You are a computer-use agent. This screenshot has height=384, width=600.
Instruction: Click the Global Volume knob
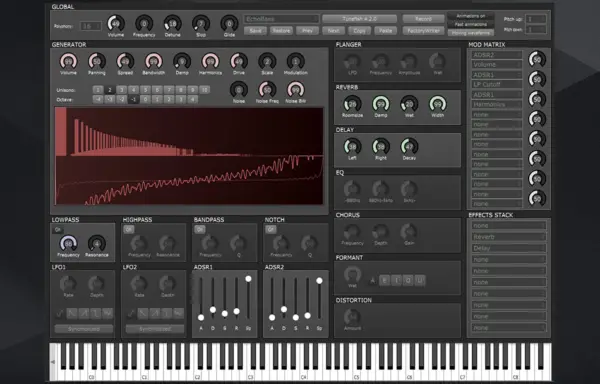(x=116, y=24)
